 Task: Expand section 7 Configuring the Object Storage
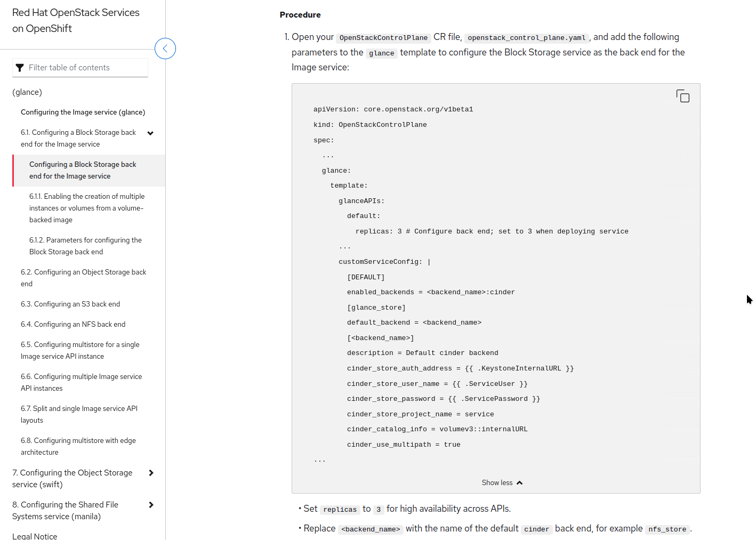click(x=151, y=473)
